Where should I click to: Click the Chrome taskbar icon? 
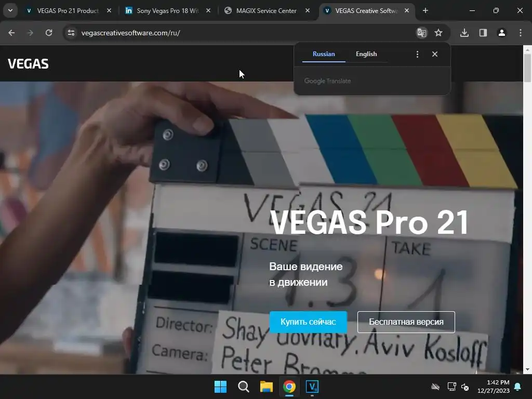[289, 387]
